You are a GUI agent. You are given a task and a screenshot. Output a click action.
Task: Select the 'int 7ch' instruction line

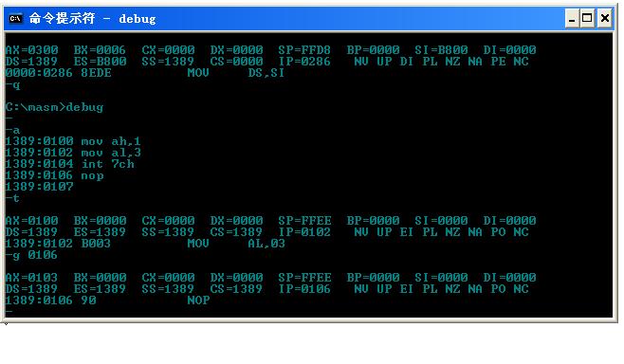pos(70,164)
